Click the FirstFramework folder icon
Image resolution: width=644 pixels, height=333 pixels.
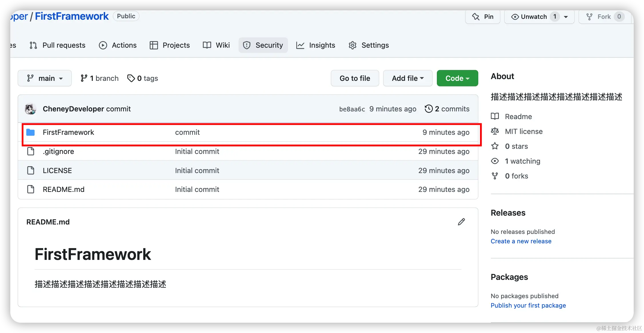coord(31,132)
